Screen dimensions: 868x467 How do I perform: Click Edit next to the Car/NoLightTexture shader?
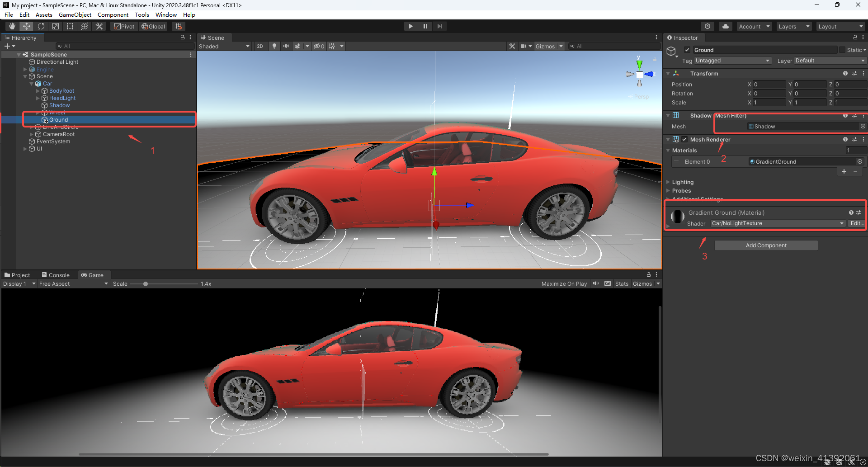tap(857, 223)
